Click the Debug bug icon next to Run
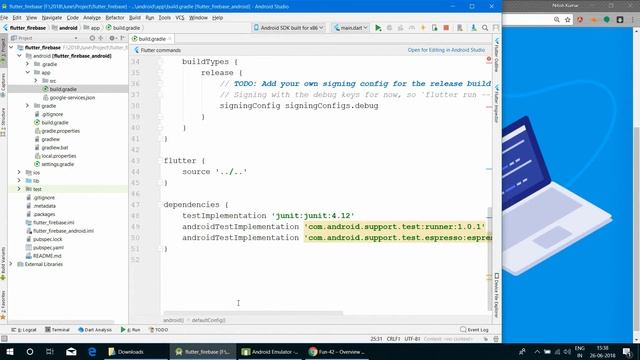The height and width of the screenshot is (360, 640). tap(389, 28)
